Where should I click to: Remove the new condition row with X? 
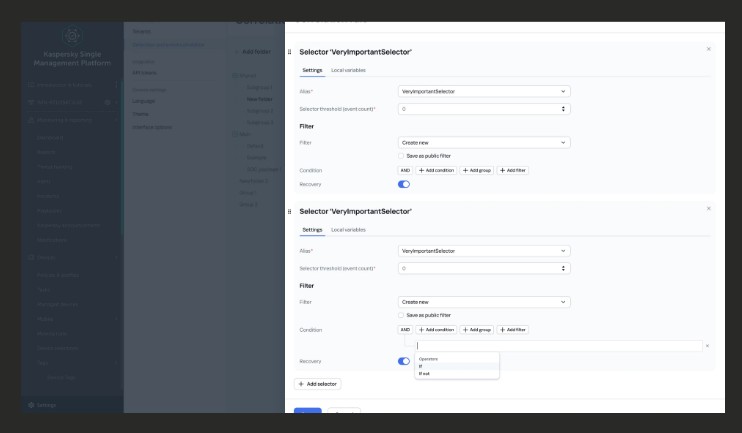(x=708, y=346)
